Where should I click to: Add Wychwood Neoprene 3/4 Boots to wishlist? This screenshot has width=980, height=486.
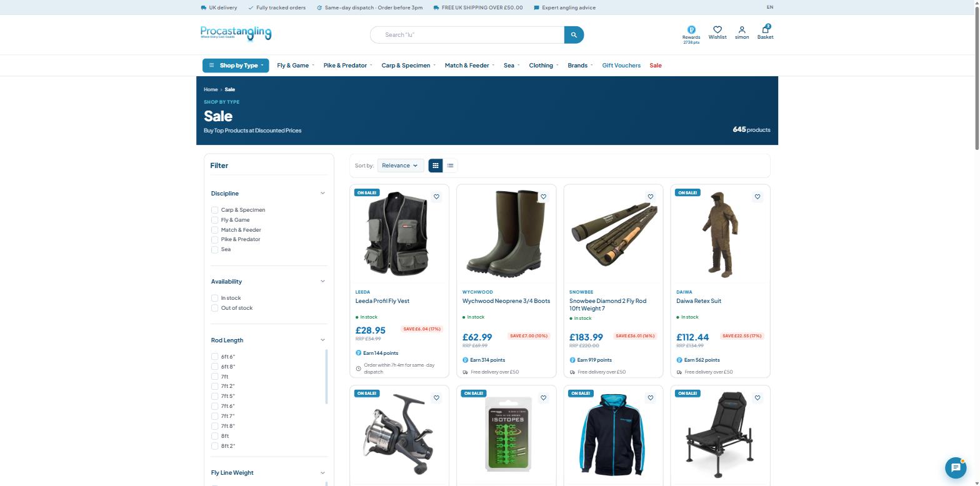tap(543, 197)
